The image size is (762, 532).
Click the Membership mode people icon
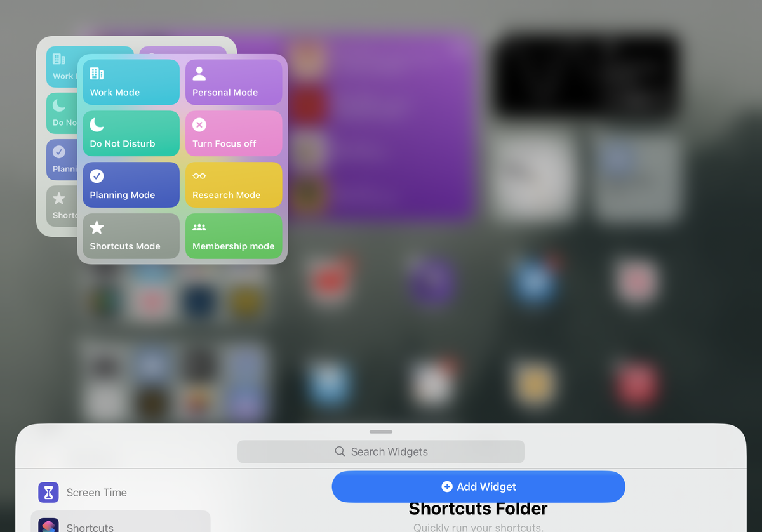pos(199,227)
